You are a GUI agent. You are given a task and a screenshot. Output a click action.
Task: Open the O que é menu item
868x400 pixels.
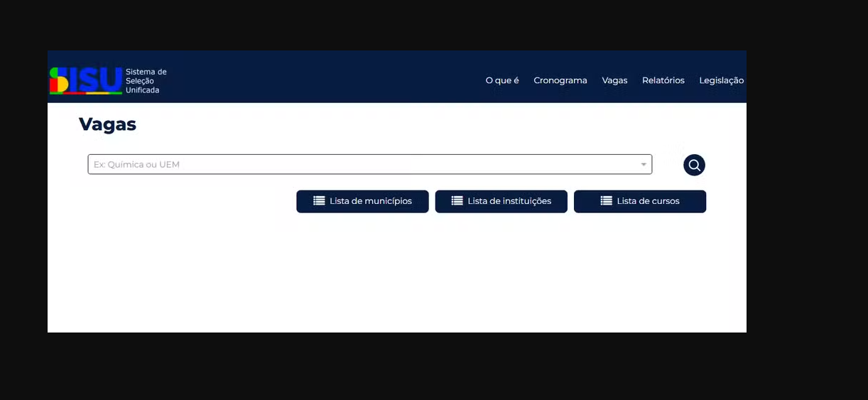(x=502, y=80)
